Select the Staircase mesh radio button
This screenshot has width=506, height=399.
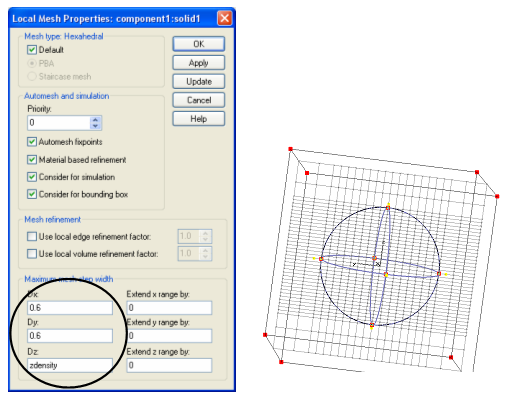pos(32,76)
